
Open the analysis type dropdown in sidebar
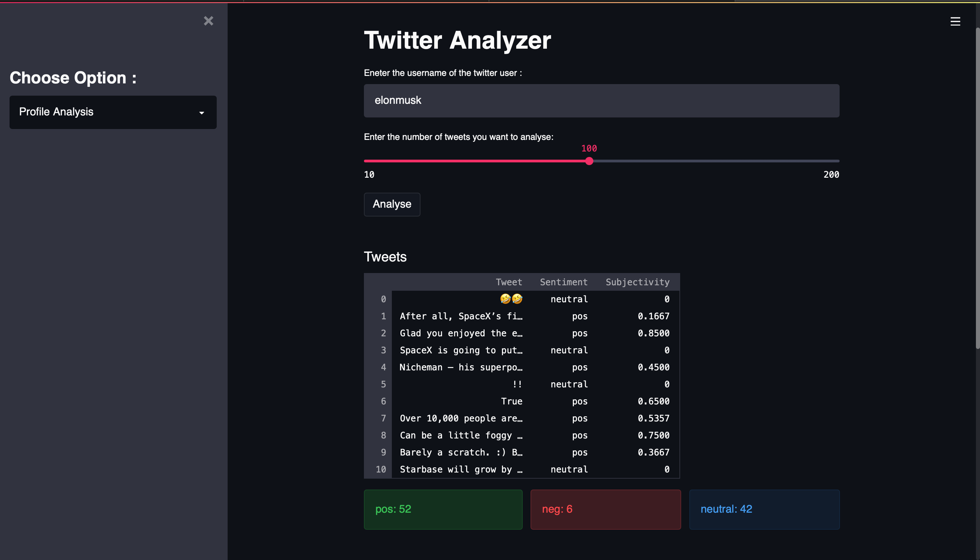(x=113, y=112)
